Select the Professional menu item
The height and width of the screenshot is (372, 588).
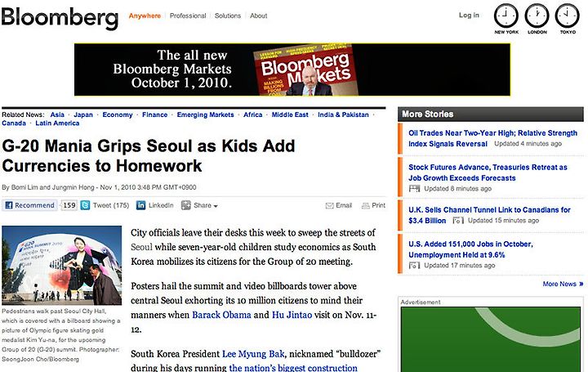[x=188, y=16]
